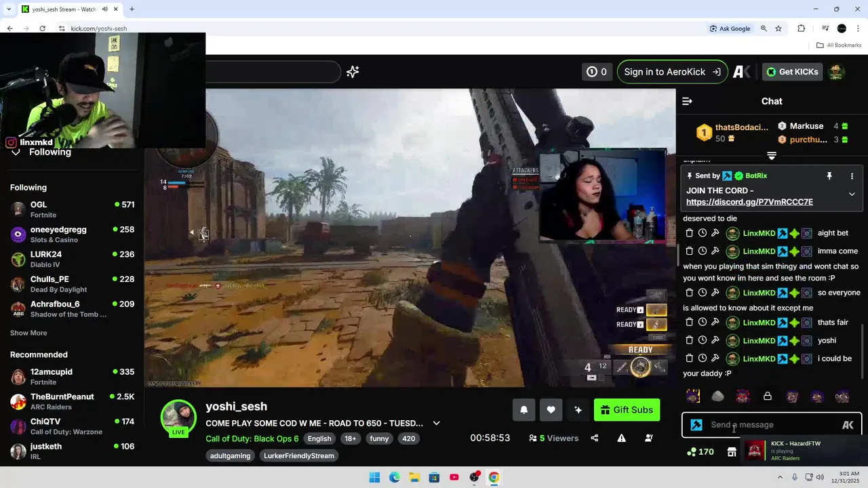Open LURK24 channel in sidebar
Image resolution: width=868 pixels, height=488 pixels.
[x=72, y=259]
